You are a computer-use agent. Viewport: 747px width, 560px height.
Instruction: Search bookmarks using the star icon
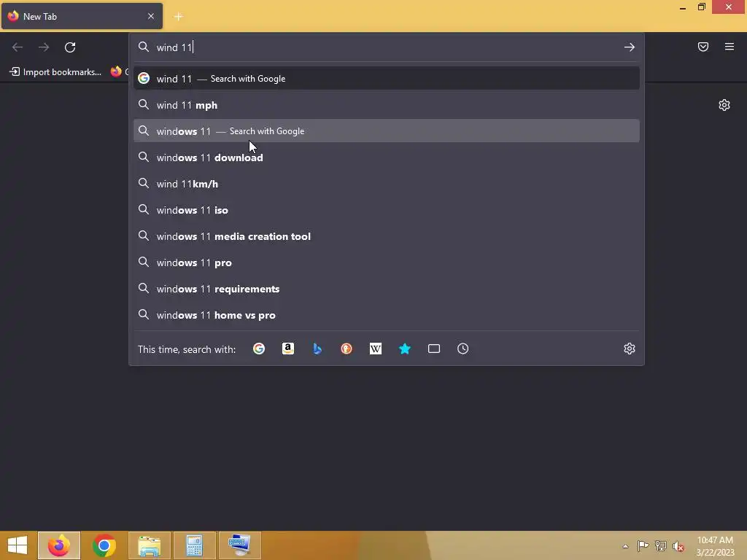[404, 349]
